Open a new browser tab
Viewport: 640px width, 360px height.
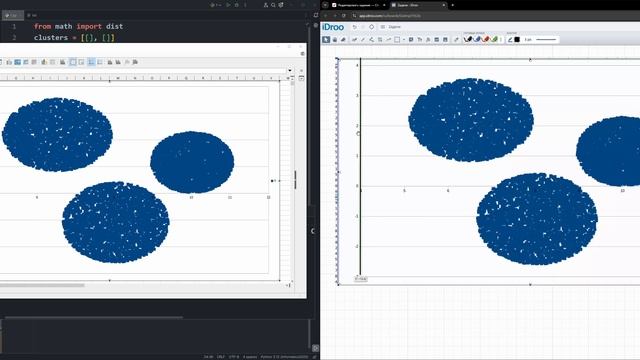click(x=452, y=5)
